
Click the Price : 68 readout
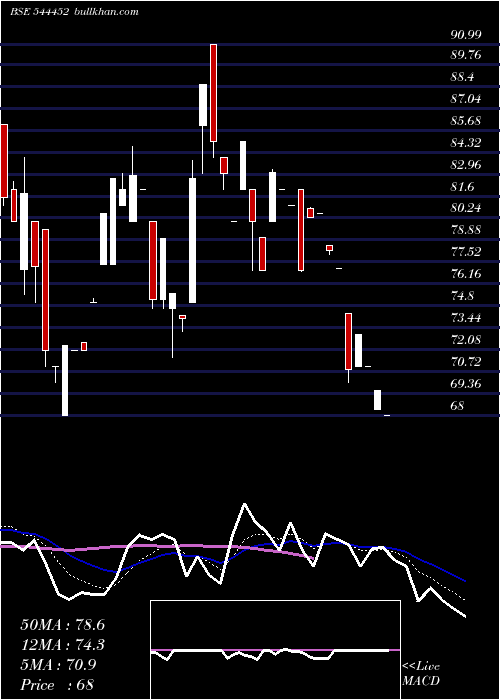coord(57,685)
